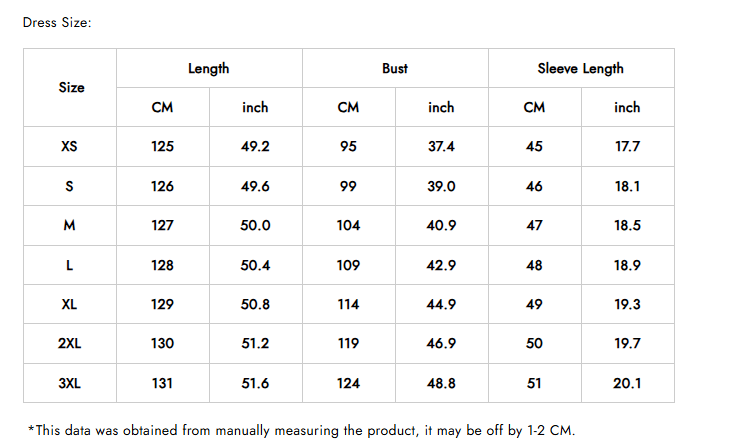Select the 39.0 bust inch cell

click(x=441, y=186)
